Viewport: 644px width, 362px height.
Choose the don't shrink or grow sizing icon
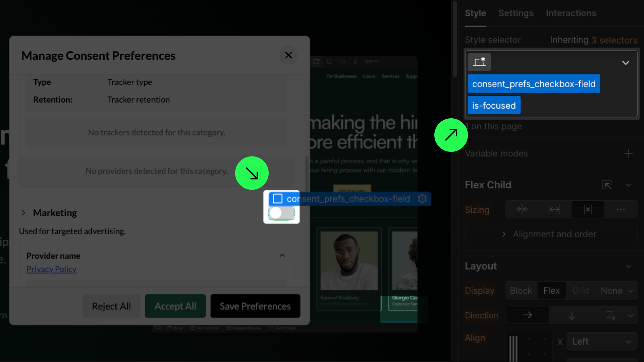(588, 209)
